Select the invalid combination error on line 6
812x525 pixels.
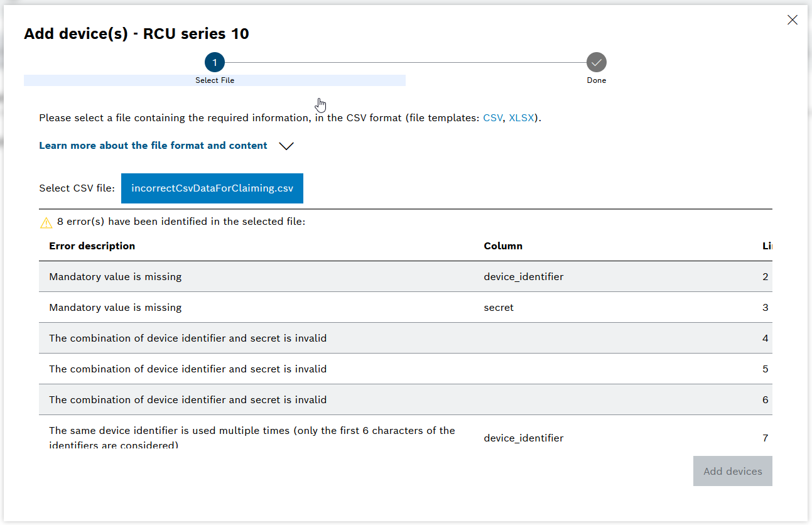[188, 400]
